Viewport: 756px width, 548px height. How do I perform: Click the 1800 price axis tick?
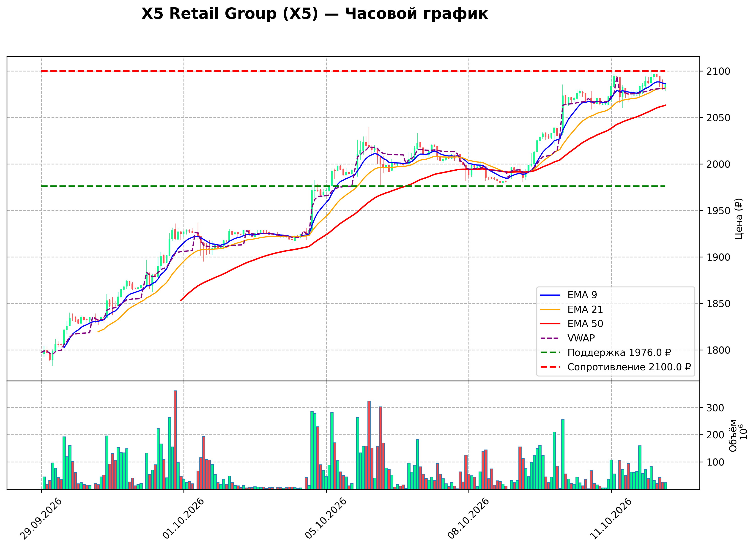pos(718,350)
